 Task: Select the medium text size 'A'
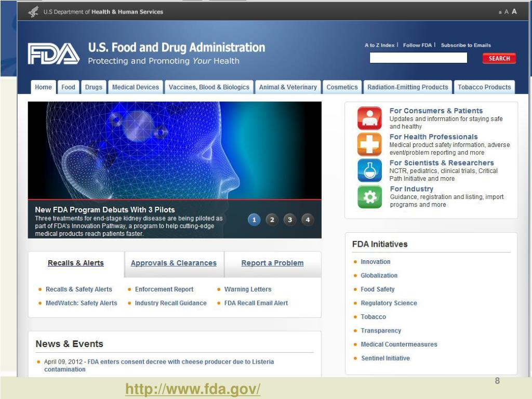pyautogui.click(x=506, y=12)
